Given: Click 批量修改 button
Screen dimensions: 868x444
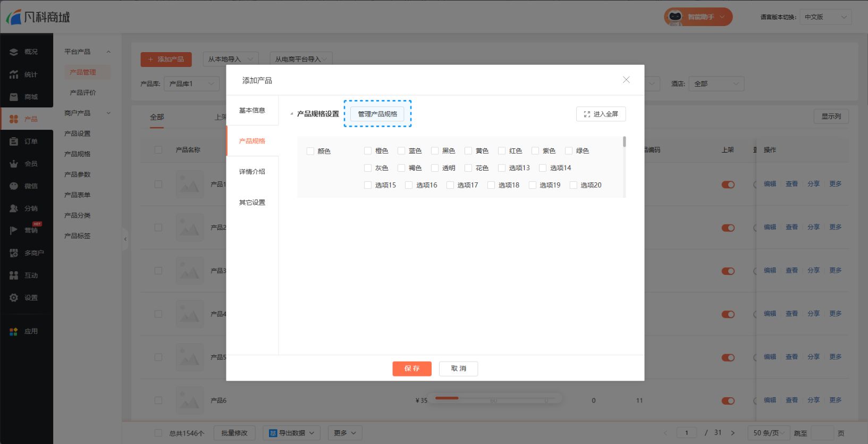Looking at the screenshot, I should [234, 433].
